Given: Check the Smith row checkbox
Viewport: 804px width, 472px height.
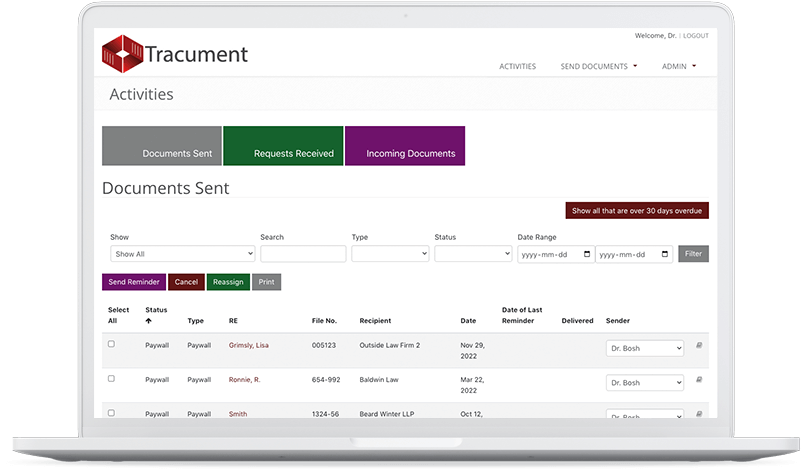Looking at the screenshot, I should (x=111, y=412).
